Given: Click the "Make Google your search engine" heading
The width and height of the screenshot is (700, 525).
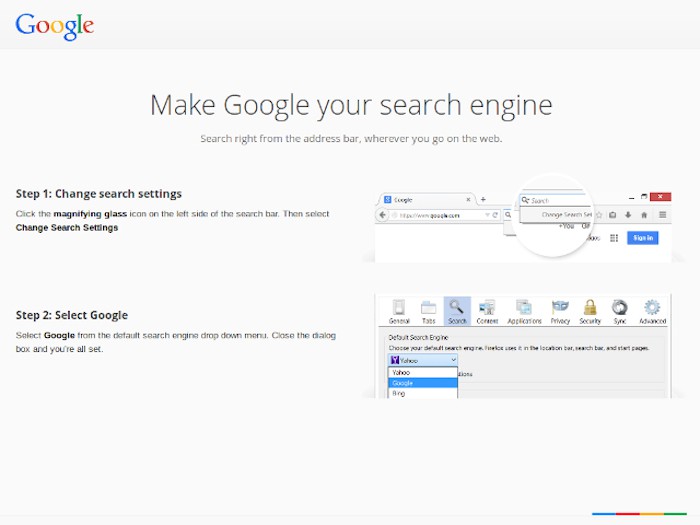Looking at the screenshot, I should pyautogui.click(x=351, y=105).
